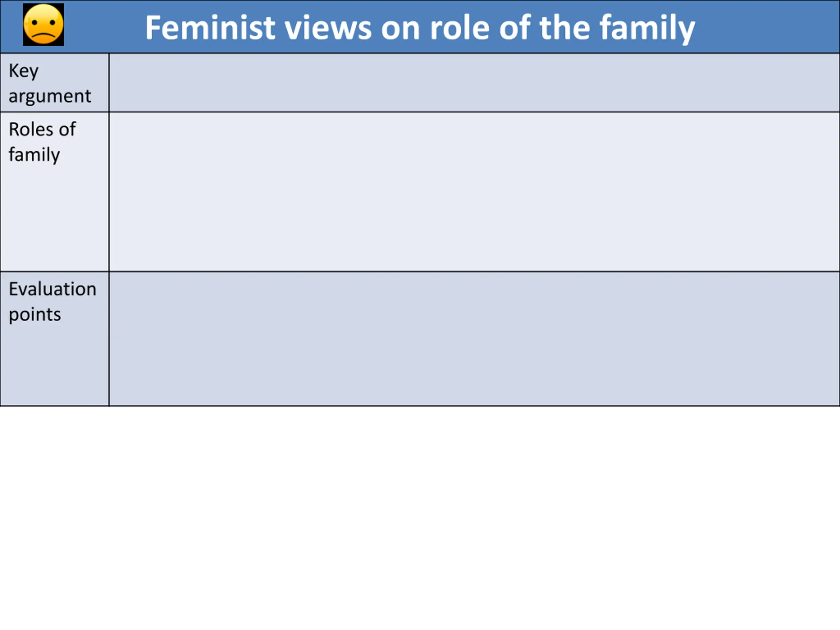Place cursor in empty Evaluation points content cell
The height and width of the screenshot is (630, 840).
click(474, 339)
